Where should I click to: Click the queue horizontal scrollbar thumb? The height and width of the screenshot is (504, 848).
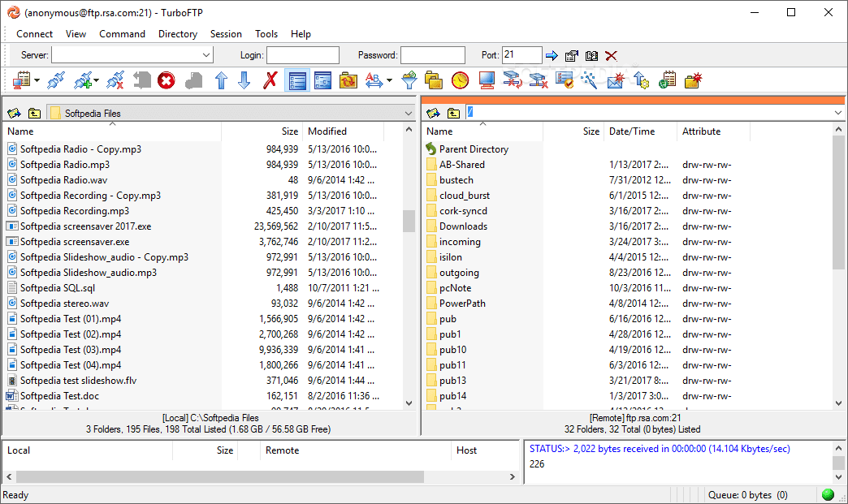[x=219, y=477]
